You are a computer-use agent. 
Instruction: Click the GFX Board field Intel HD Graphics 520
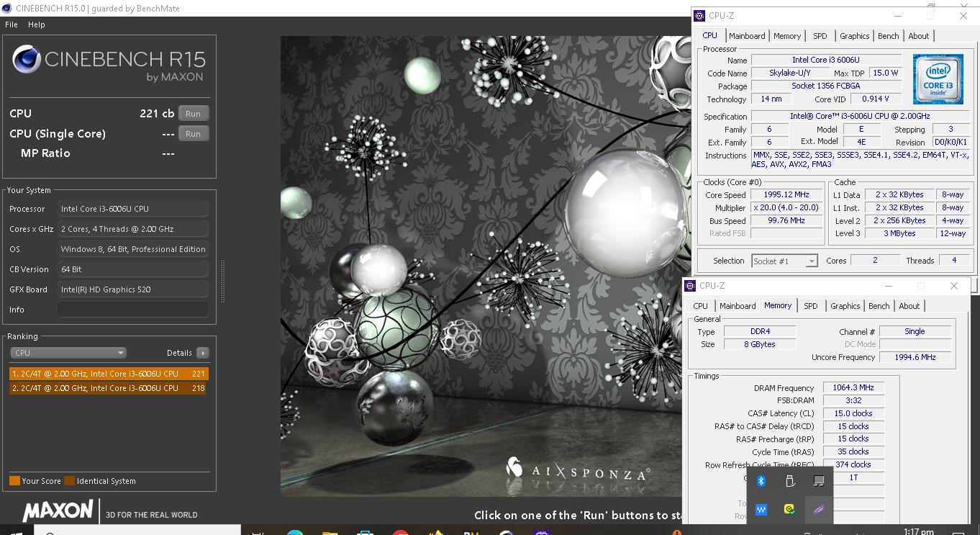point(133,289)
